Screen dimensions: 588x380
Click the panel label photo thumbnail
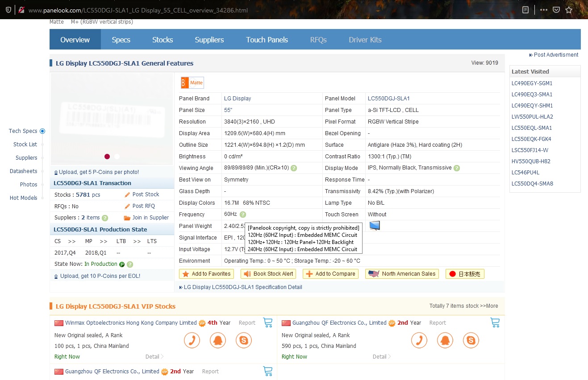[112, 119]
